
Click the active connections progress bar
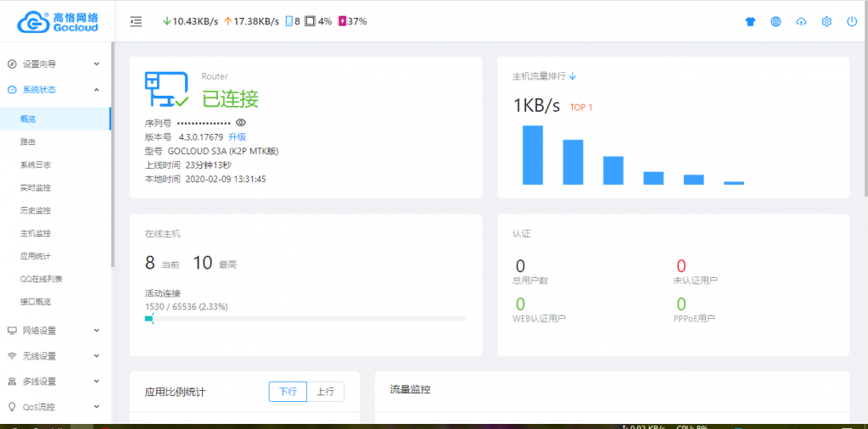305,319
